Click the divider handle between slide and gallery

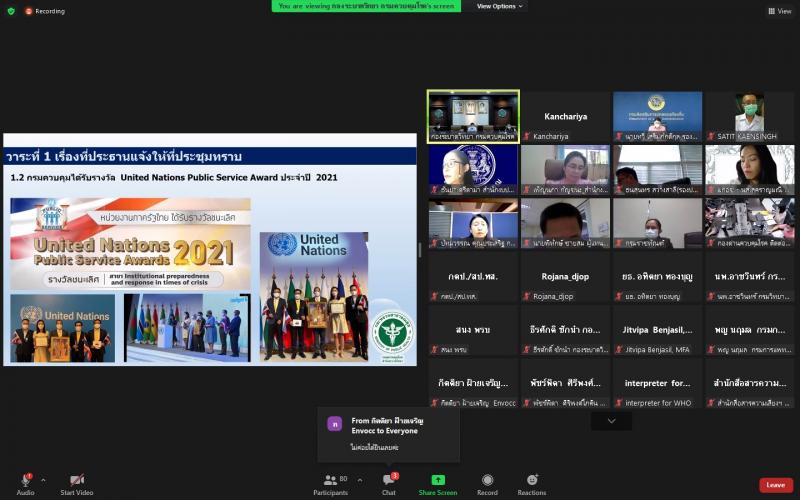point(421,249)
